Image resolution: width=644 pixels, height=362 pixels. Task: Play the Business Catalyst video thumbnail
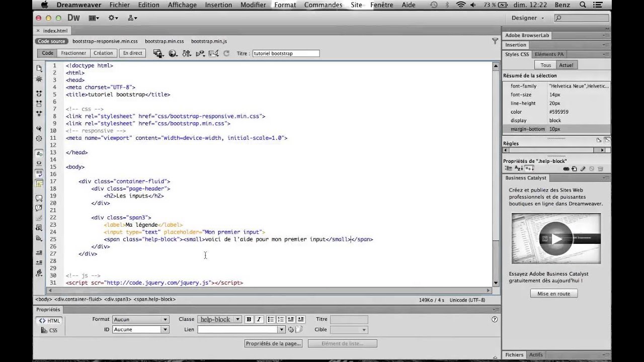(x=556, y=238)
